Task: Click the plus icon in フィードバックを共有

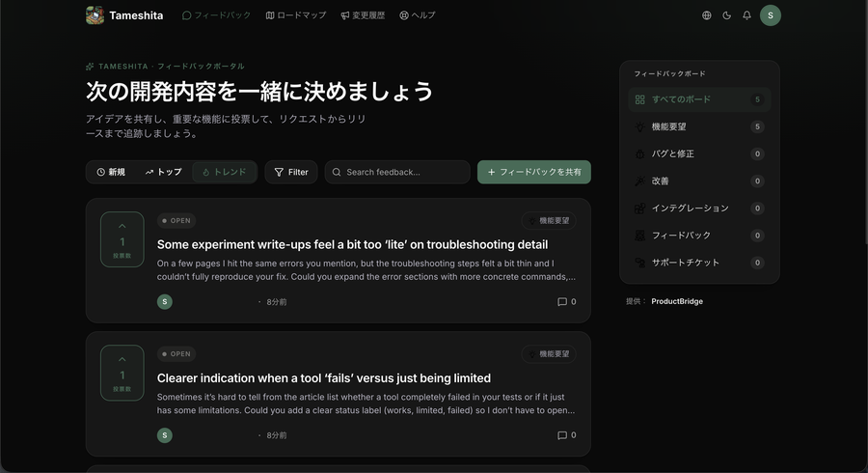Action: point(491,172)
